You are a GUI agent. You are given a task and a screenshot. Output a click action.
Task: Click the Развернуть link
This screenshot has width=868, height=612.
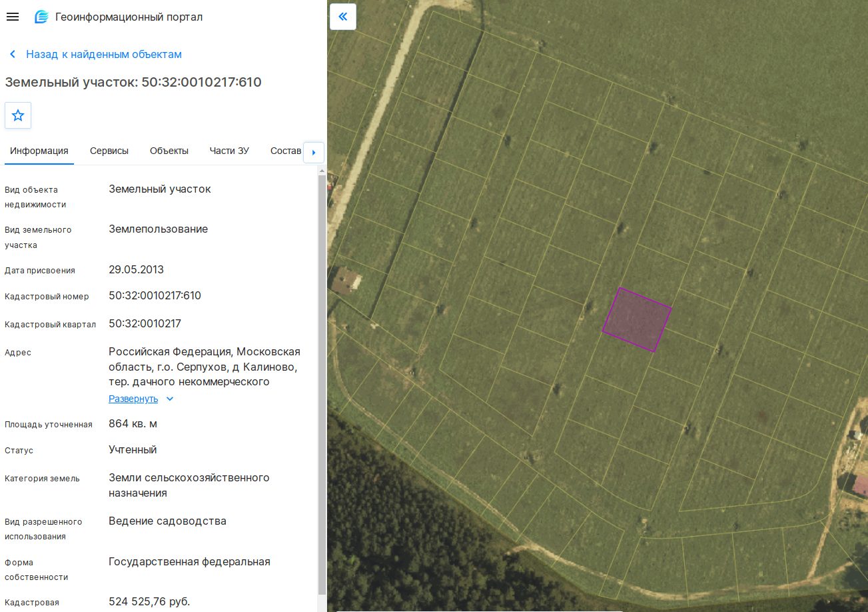(133, 399)
